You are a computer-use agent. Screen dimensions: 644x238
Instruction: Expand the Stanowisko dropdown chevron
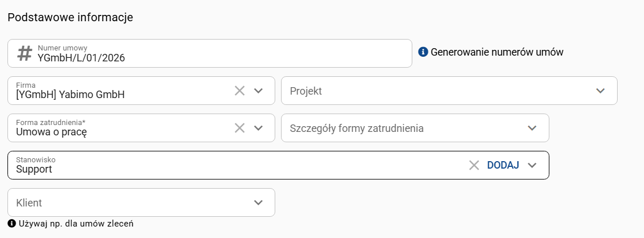click(532, 165)
